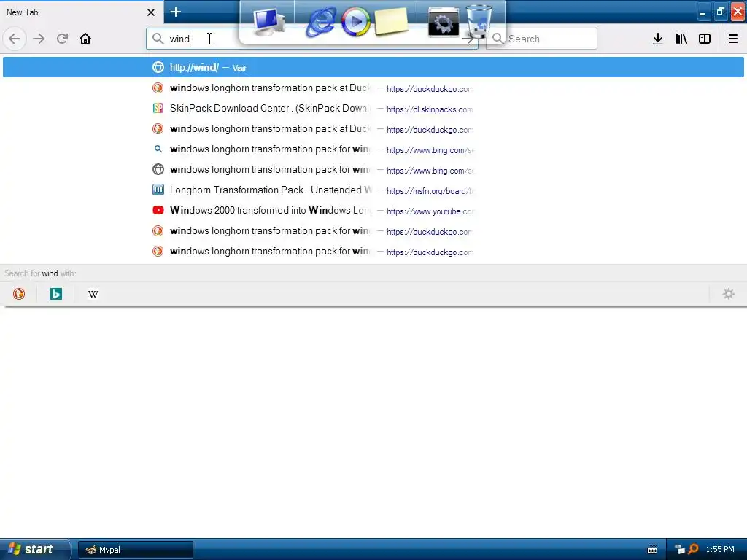Select second DuckDuckGo 'pack at Duck' suggestion

pyautogui.click(x=373, y=129)
